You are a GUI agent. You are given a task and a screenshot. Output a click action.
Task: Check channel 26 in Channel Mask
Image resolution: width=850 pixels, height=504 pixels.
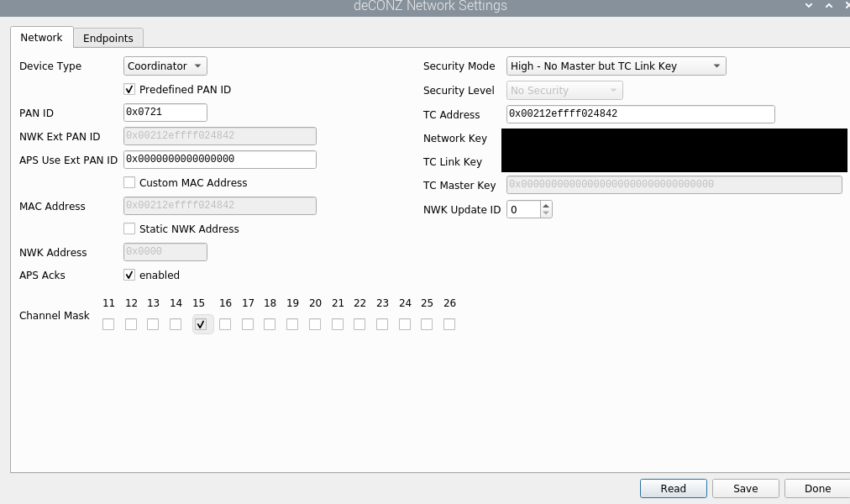(x=449, y=324)
